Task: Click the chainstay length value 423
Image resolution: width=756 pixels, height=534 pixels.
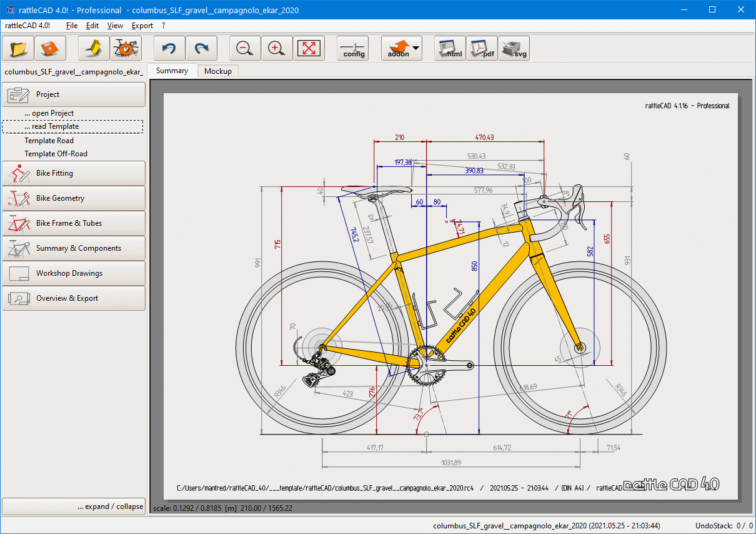Action: point(348,394)
